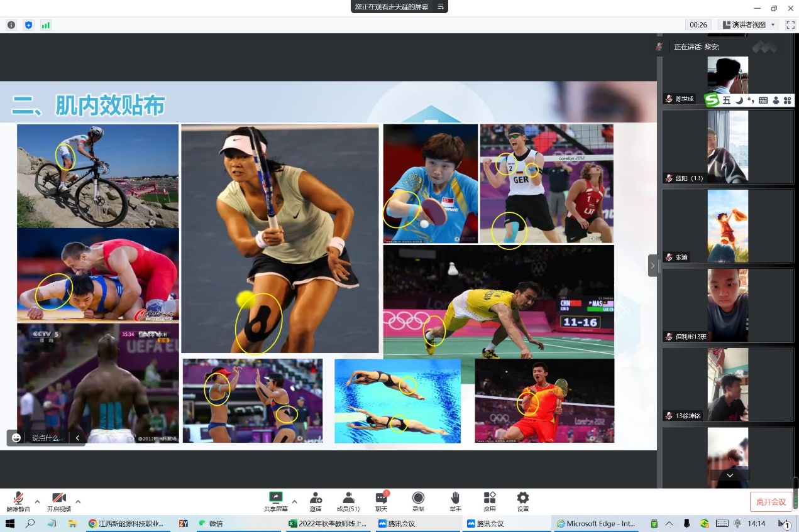Switch to the ZY taskbar app
799x532 pixels.
pos(184,523)
